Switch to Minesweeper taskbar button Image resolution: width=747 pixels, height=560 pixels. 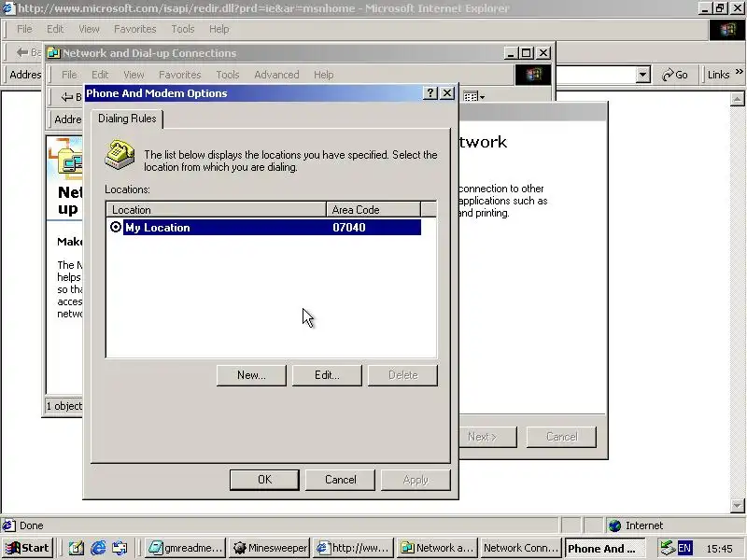269,548
